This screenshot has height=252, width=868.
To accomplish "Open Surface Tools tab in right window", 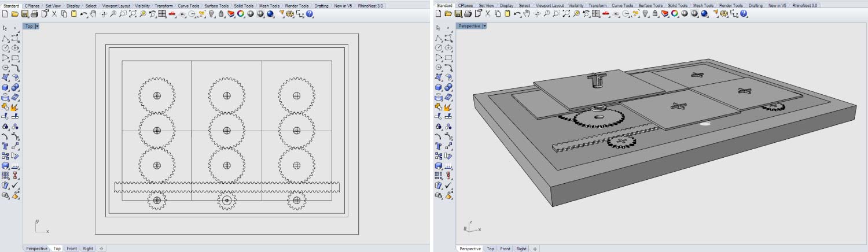I will point(650,5).
